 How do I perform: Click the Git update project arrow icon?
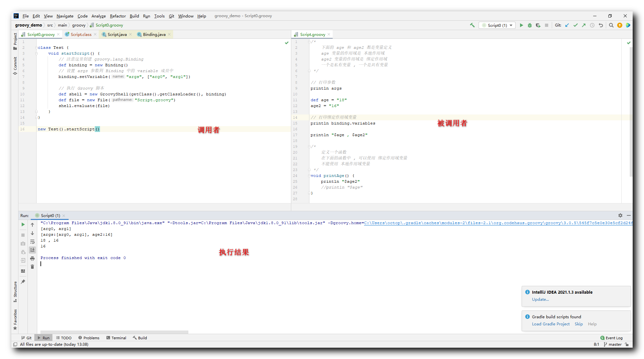click(567, 25)
